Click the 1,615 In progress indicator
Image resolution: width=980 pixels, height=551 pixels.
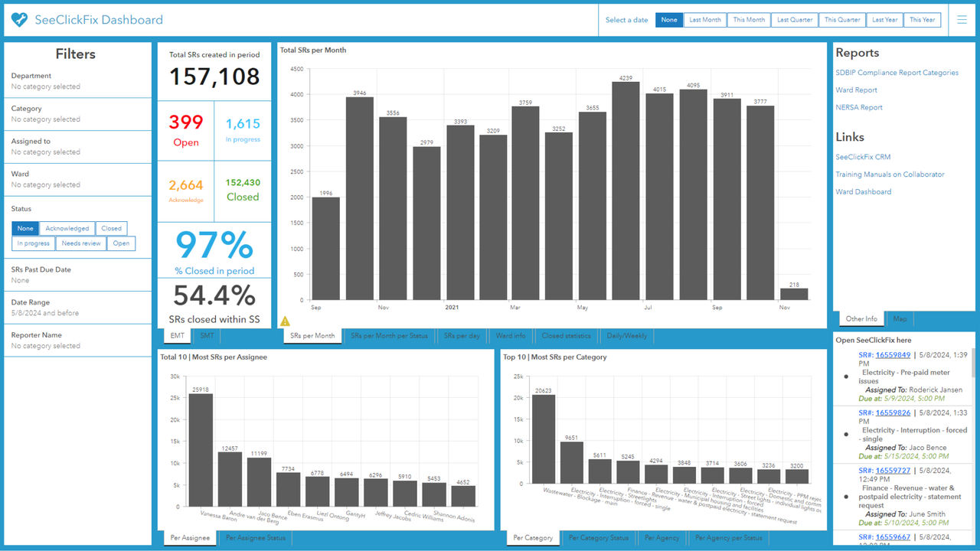pos(243,129)
